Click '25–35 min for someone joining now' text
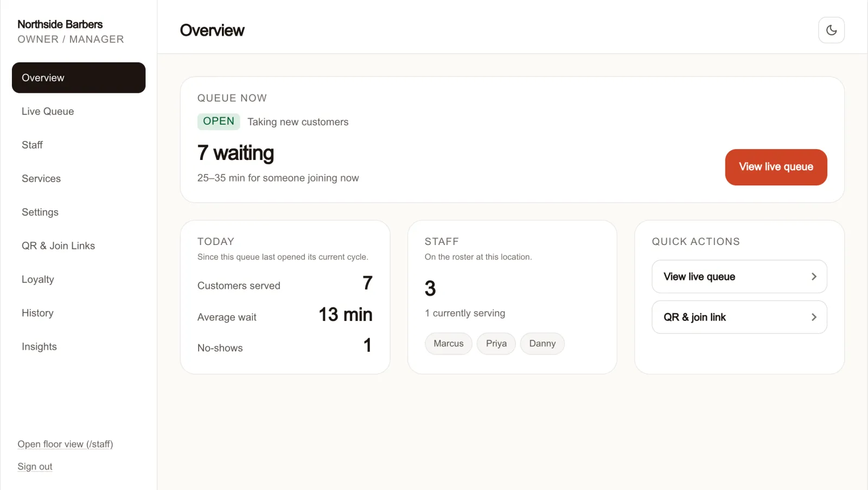Screen dimensions: 868x490 click(x=278, y=178)
